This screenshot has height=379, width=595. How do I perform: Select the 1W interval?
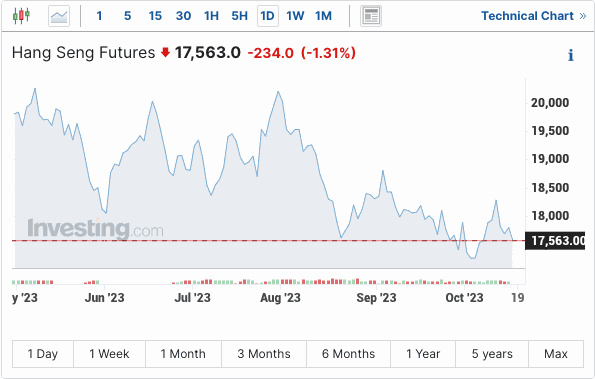(x=295, y=16)
